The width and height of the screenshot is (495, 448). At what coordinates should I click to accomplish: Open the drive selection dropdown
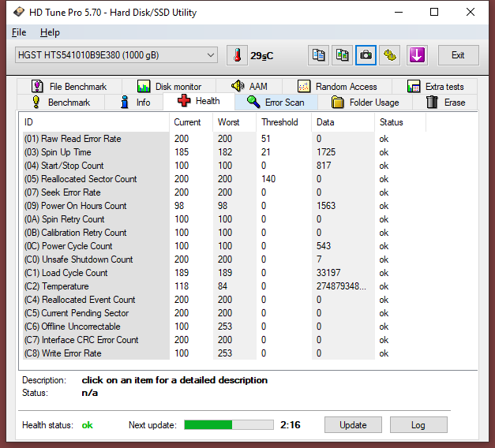pos(116,55)
